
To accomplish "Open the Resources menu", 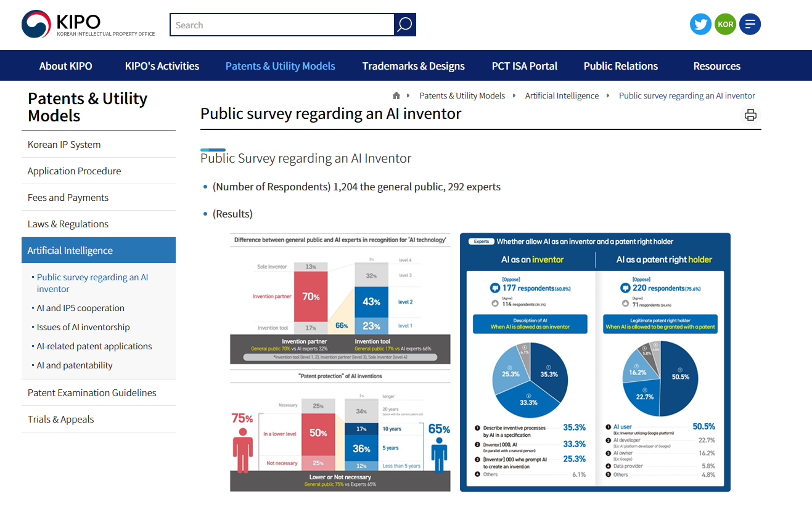I will tap(716, 66).
